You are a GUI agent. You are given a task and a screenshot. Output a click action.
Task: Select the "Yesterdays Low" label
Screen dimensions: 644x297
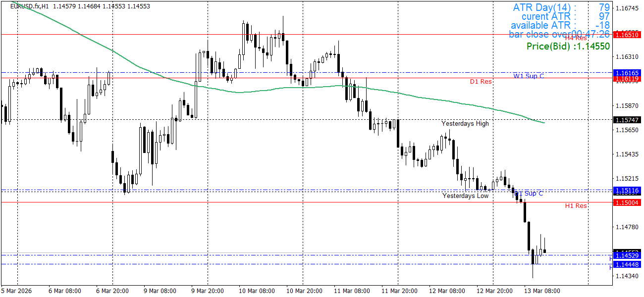tap(465, 196)
